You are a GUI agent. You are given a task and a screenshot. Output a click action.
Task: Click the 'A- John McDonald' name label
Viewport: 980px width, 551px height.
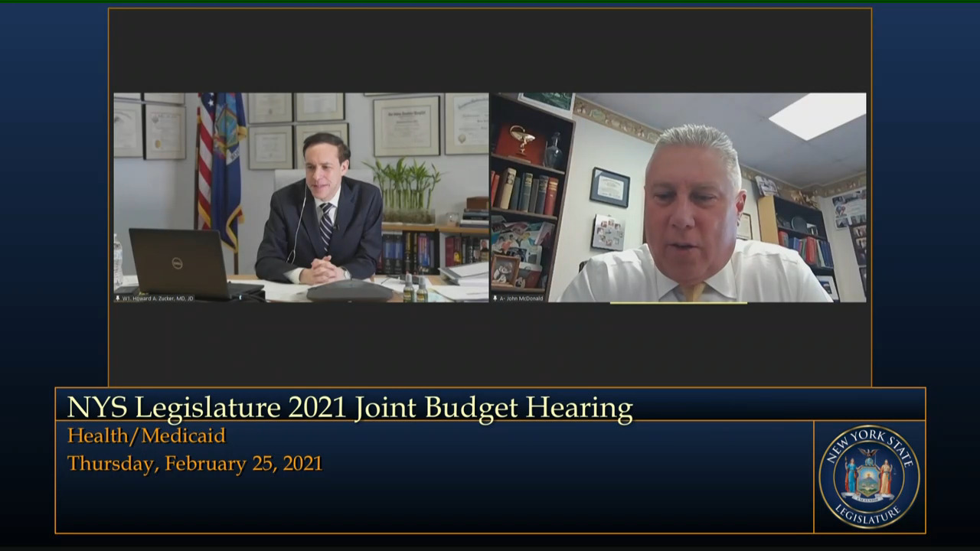[521, 298]
